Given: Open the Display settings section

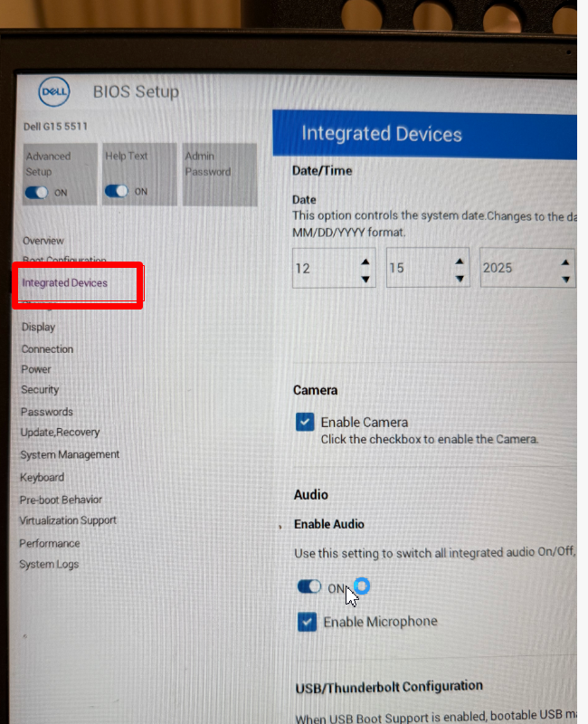Looking at the screenshot, I should click(x=38, y=327).
